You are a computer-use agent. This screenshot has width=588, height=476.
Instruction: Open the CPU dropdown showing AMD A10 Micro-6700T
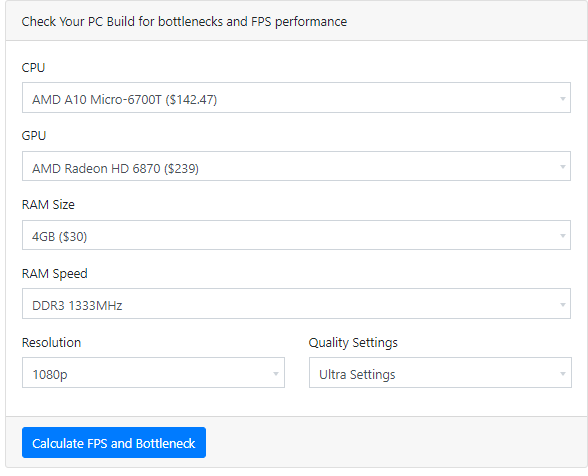(x=296, y=98)
